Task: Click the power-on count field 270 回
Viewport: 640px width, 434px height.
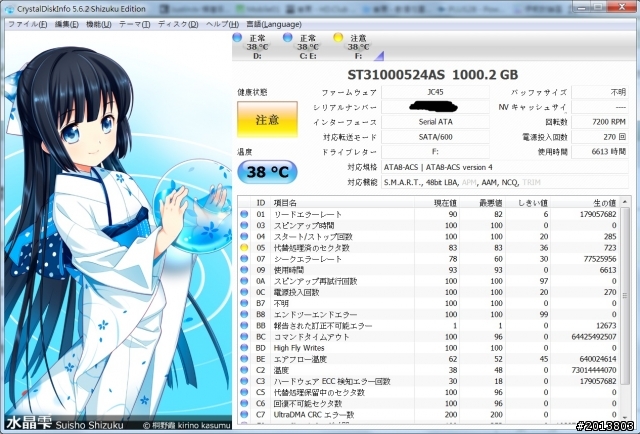Action: click(600, 137)
